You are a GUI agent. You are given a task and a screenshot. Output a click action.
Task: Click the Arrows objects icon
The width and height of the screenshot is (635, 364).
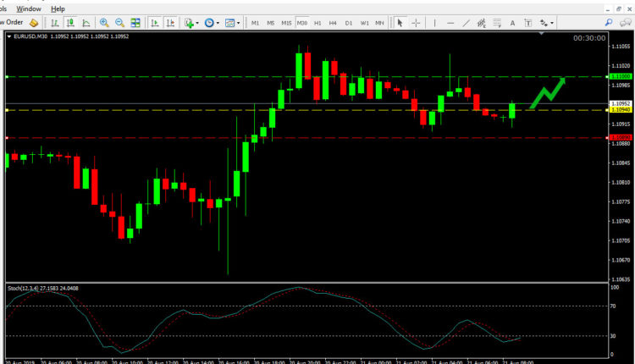544,23
